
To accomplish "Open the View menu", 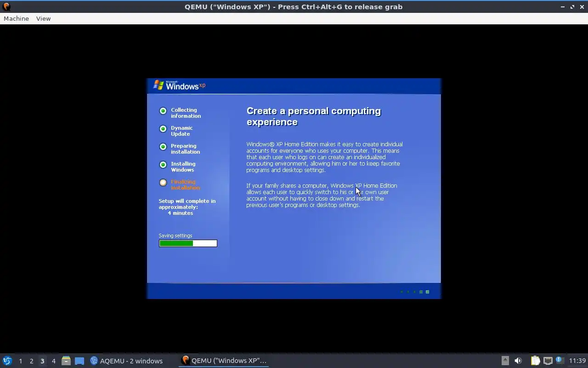I will click(x=43, y=18).
